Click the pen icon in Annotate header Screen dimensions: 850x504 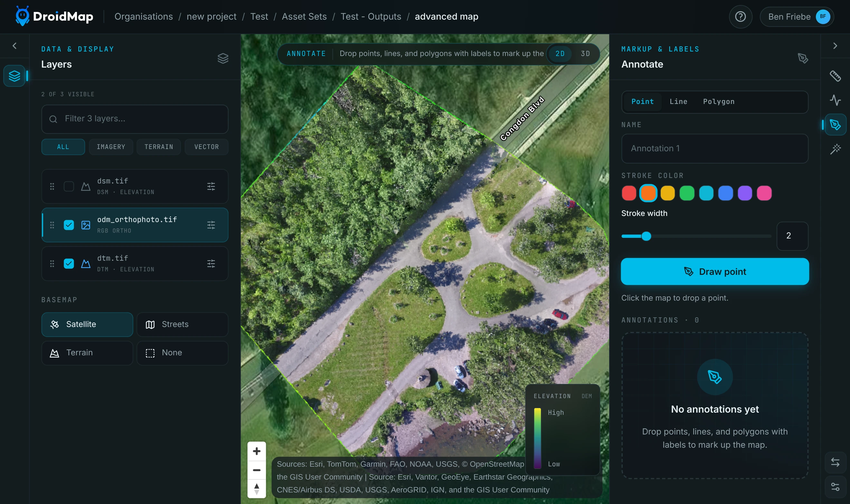(x=803, y=59)
